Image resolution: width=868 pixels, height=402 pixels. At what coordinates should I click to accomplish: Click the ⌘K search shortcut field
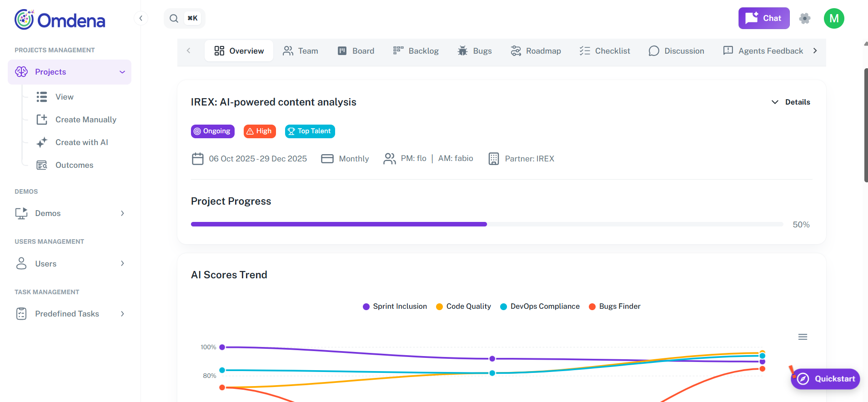click(x=193, y=18)
